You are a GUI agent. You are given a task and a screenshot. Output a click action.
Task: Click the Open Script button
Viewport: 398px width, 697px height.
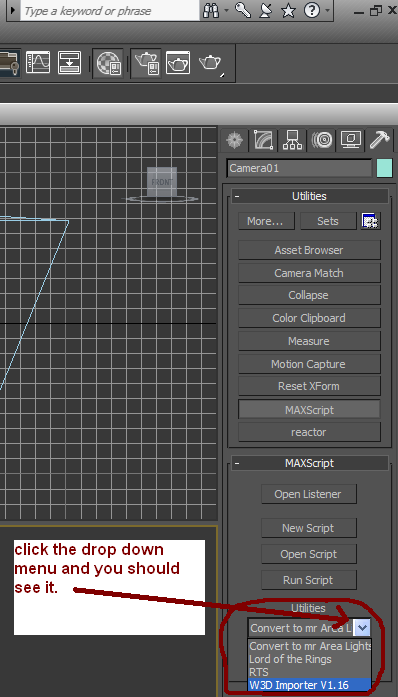point(309,554)
